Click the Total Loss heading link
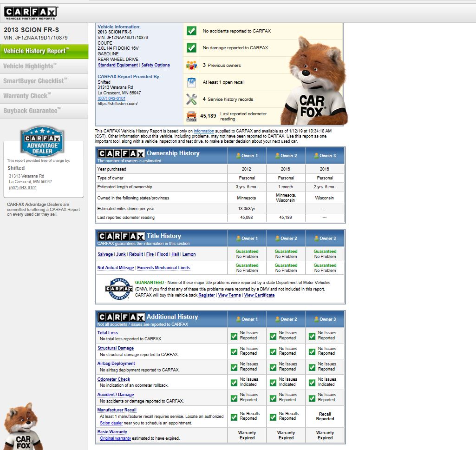 tap(107, 333)
